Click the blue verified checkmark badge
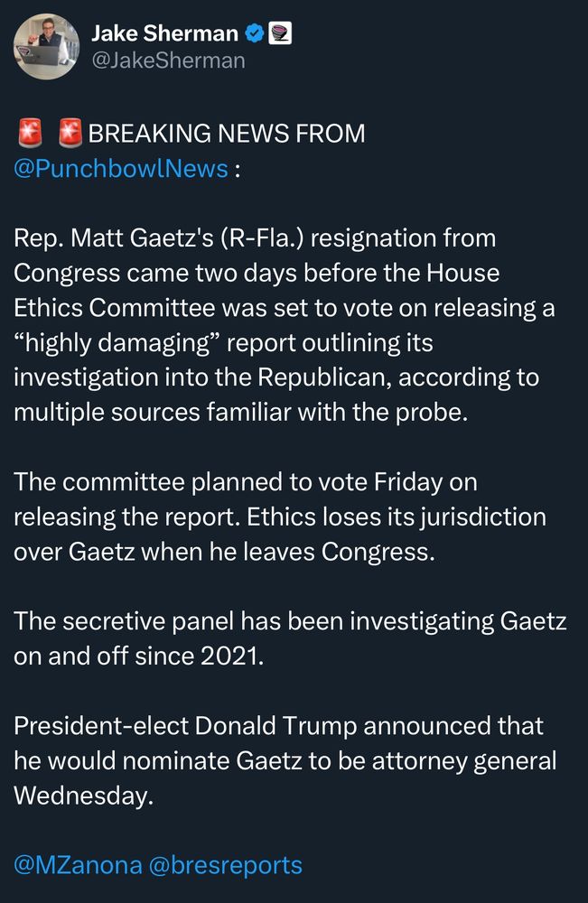Viewport: 588px width, 903px height. click(256, 34)
